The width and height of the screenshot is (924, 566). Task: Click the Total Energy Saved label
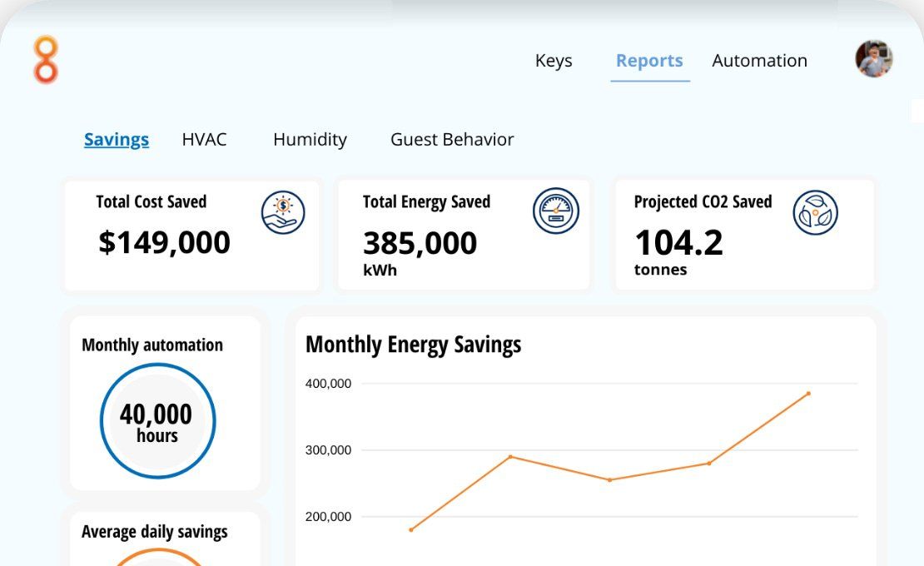(x=427, y=201)
